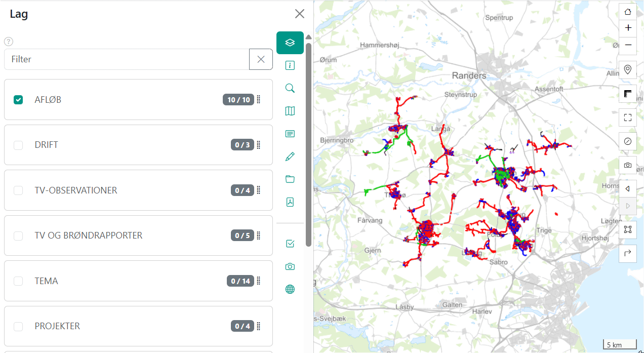Go to previous map extent arrow

pyautogui.click(x=628, y=189)
